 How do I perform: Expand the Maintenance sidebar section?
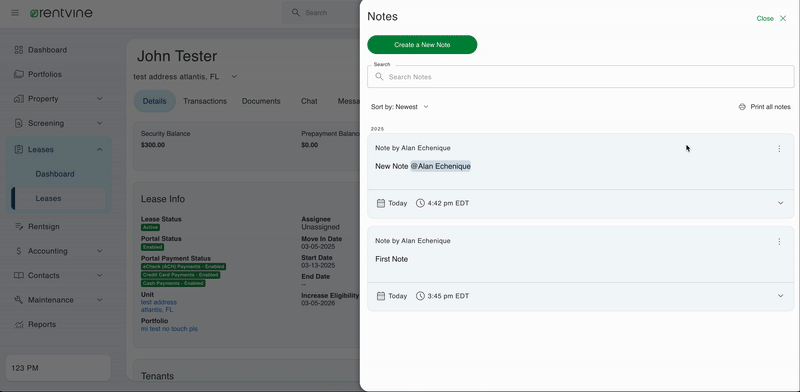pyautogui.click(x=99, y=300)
